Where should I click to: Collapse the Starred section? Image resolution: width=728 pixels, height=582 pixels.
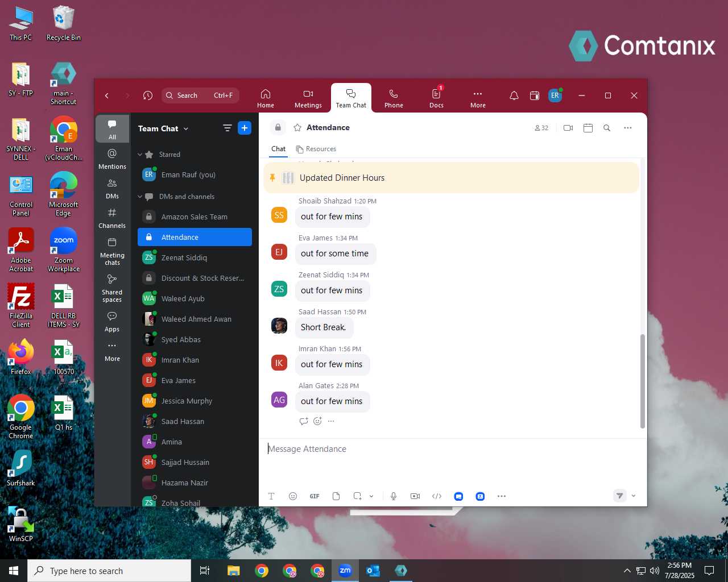click(x=140, y=155)
